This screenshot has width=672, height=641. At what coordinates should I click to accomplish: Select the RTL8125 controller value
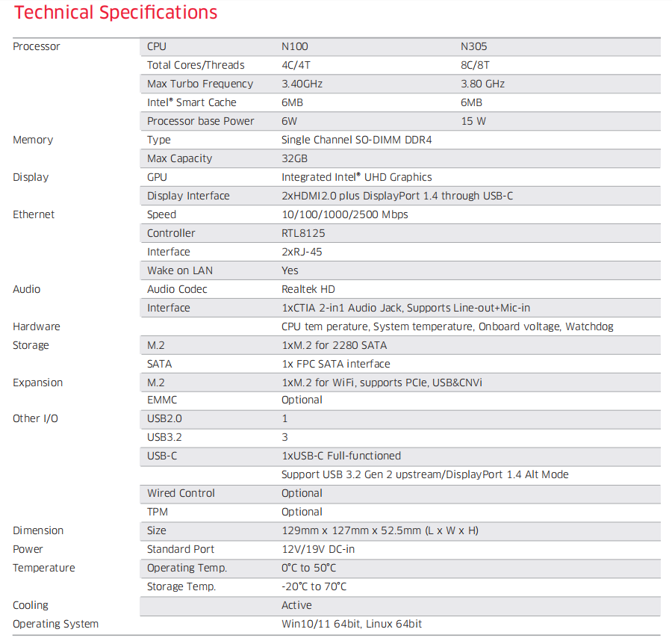(x=303, y=233)
